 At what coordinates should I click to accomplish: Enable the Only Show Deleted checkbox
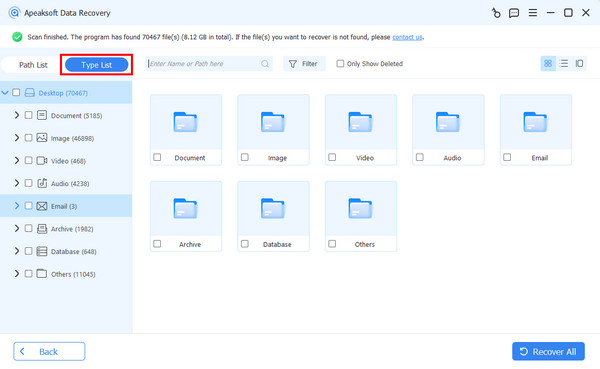point(340,64)
